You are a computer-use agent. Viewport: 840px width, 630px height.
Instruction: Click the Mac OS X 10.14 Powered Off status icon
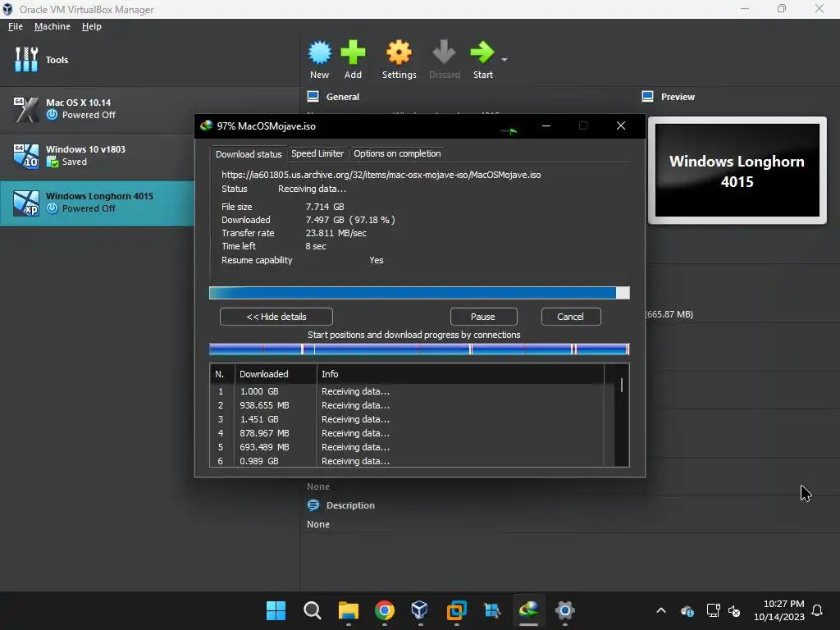point(52,115)
